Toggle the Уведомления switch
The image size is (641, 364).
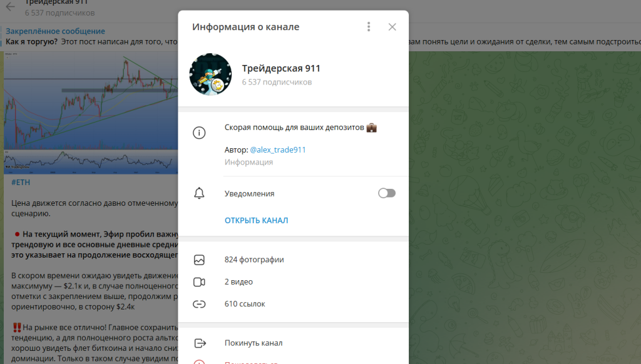(x=387, y=193)
